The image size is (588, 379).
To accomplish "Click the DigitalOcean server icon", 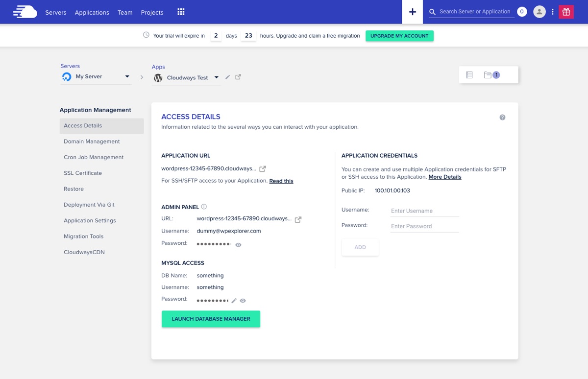I will click(x=67, y=77).
